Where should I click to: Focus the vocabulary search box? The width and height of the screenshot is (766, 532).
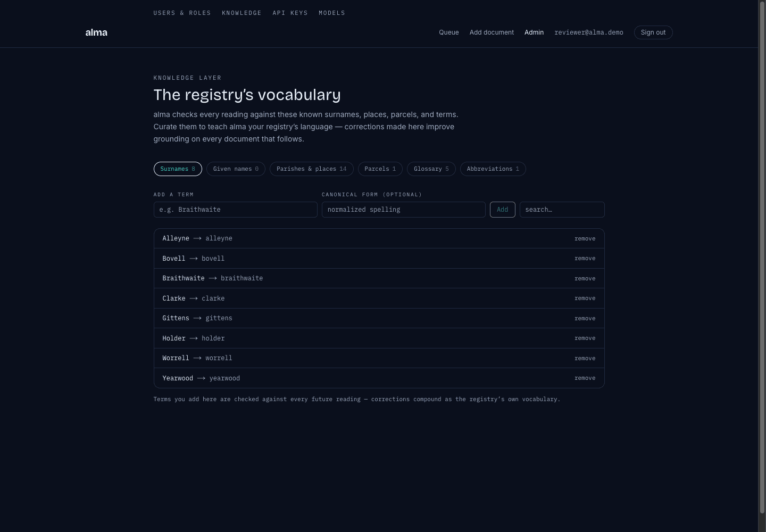click(562, 210)
